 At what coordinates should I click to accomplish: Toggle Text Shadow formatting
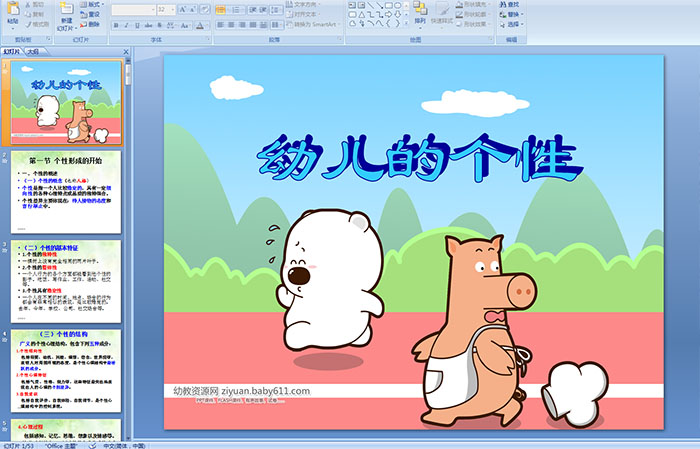pyautogui.click(x=159, y=25)
